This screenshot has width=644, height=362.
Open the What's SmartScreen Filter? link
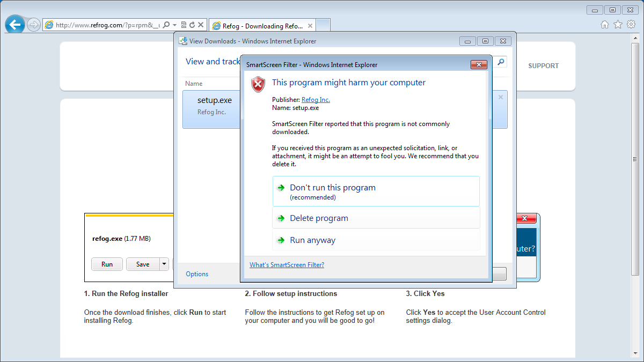point(287,265)
